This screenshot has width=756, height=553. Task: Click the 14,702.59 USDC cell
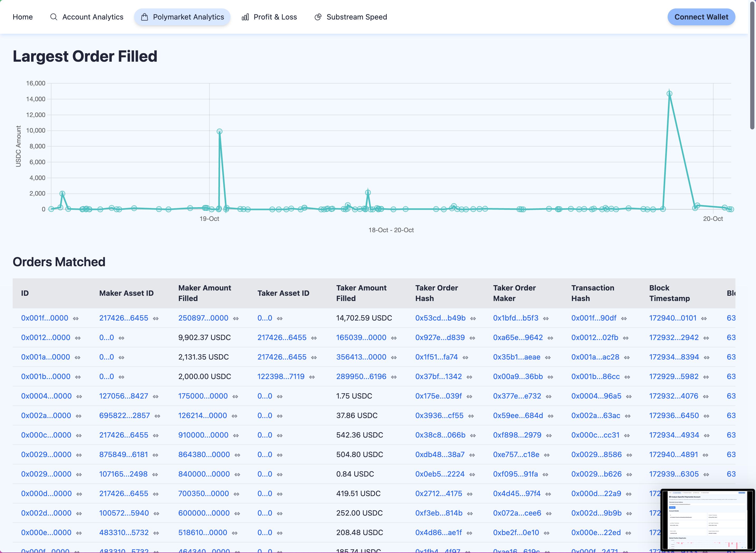click(x=364, y=318)
